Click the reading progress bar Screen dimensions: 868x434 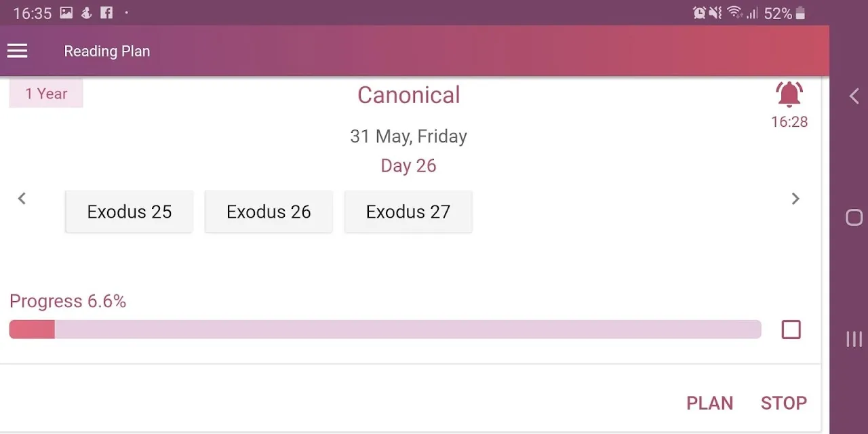pos(384,330)
